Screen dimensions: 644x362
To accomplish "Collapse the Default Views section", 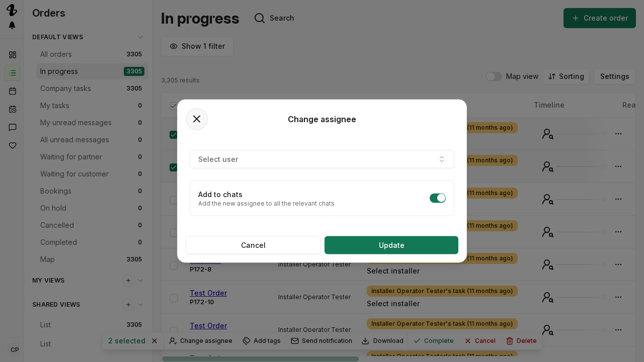I will [x=140, y=37].
